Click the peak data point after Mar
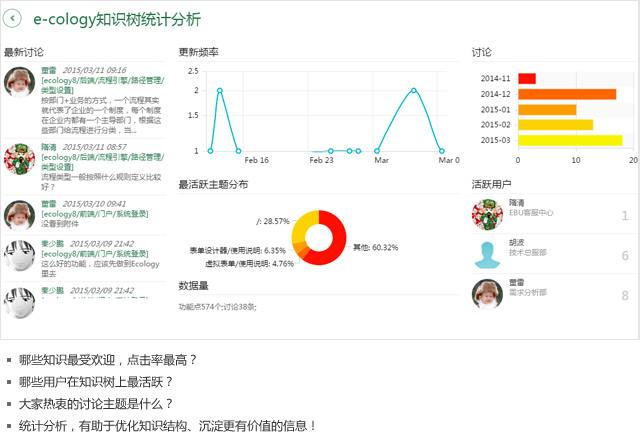This screenshot has height=440, width=640. (413, 91)
